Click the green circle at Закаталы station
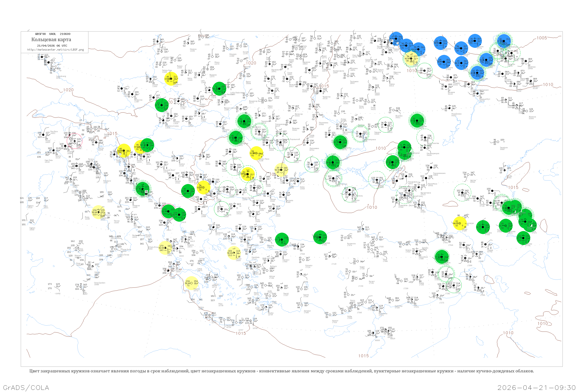 click(x=506, y=226)
